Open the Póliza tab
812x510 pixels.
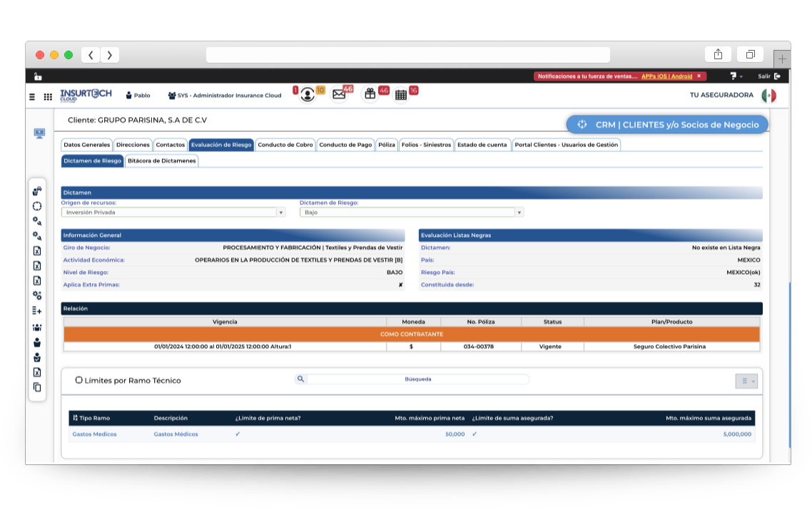tap(387, 145)
